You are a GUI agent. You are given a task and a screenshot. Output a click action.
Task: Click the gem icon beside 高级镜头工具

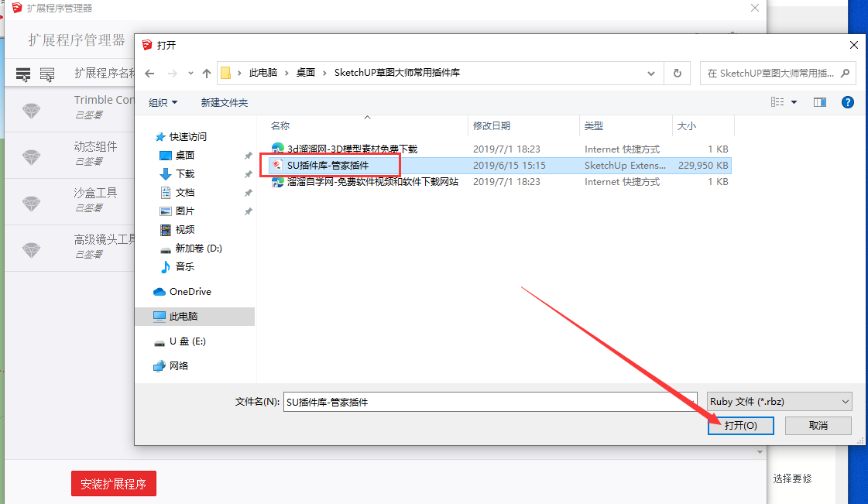point(31,250)
